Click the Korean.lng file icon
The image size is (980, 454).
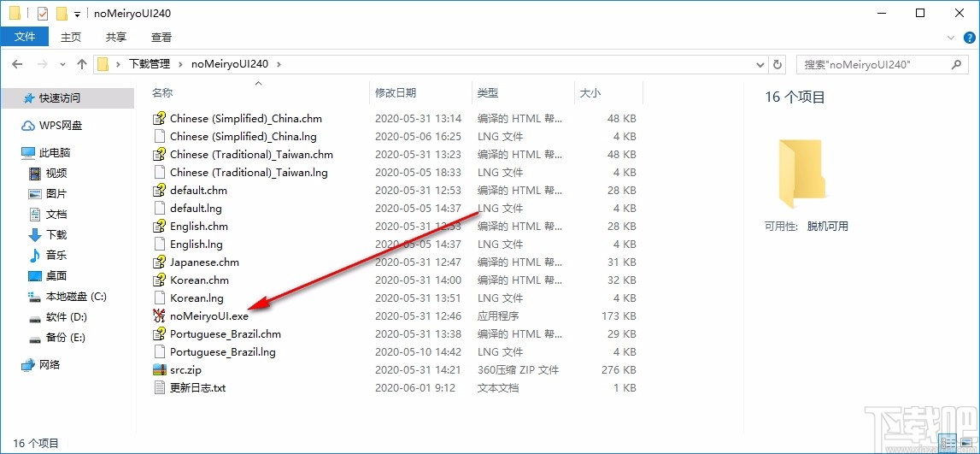pos(160,298)
